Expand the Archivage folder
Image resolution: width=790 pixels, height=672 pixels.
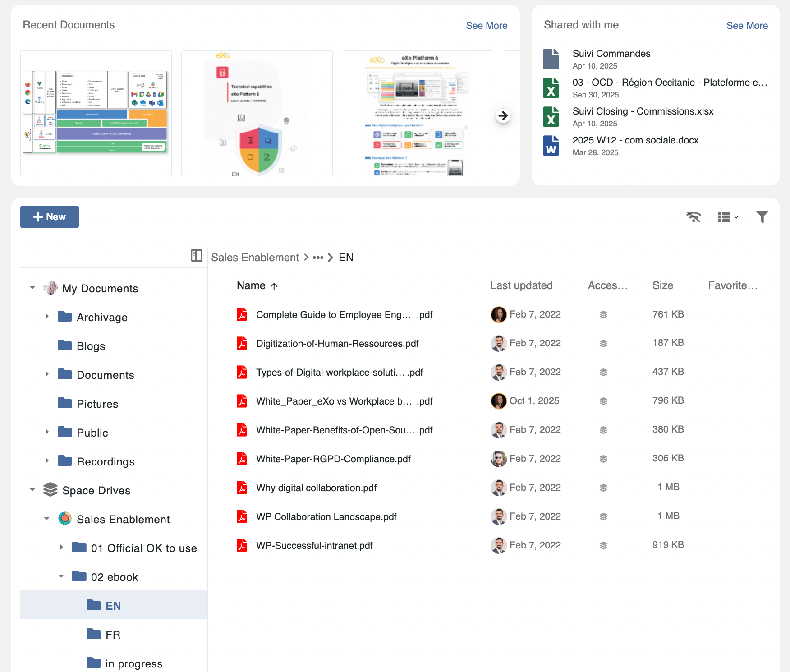47,317
